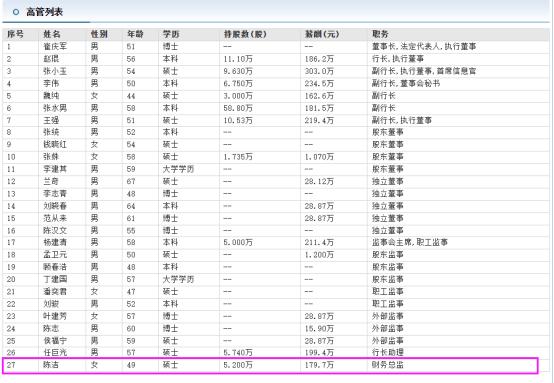Image resolution: width=554 pixels, height=383 pixels.
Task: Click the salary value 186.2万
Action: click(319, 59)
